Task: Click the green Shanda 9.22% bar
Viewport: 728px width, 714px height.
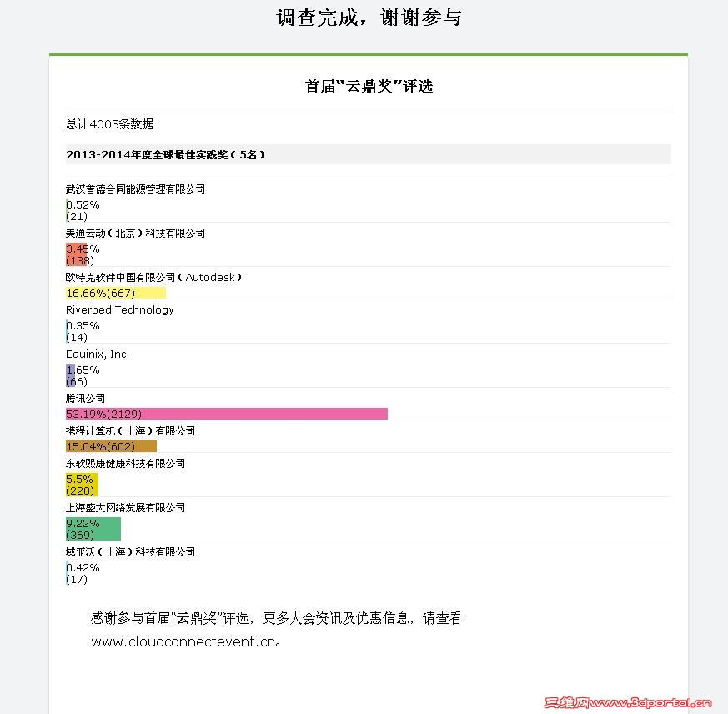Action: [x=93, y=529]
